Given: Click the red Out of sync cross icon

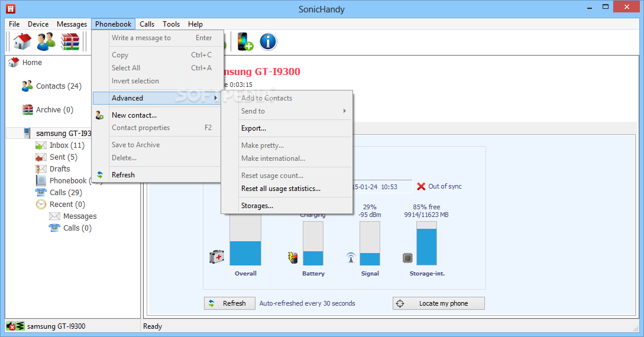Looking at the screenshot, I should [x=421, y=186].
